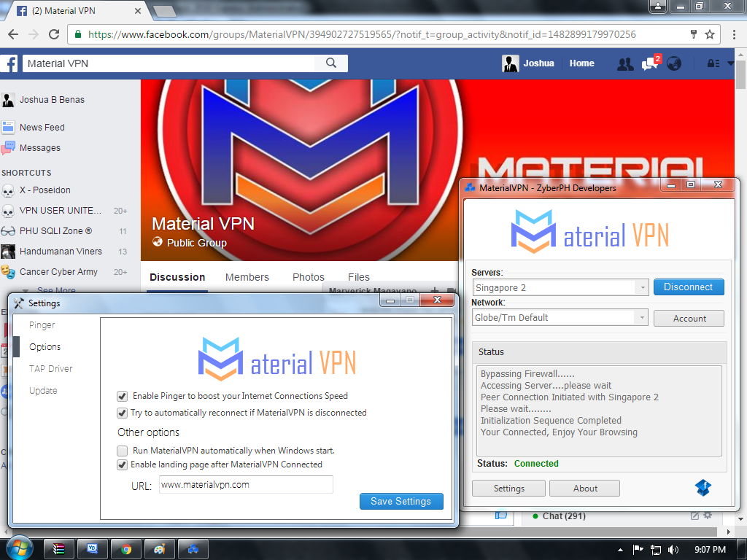747x560 pixels.
Task: Open PHU SQLI Zone shortcut
Action: coord(55,231)
